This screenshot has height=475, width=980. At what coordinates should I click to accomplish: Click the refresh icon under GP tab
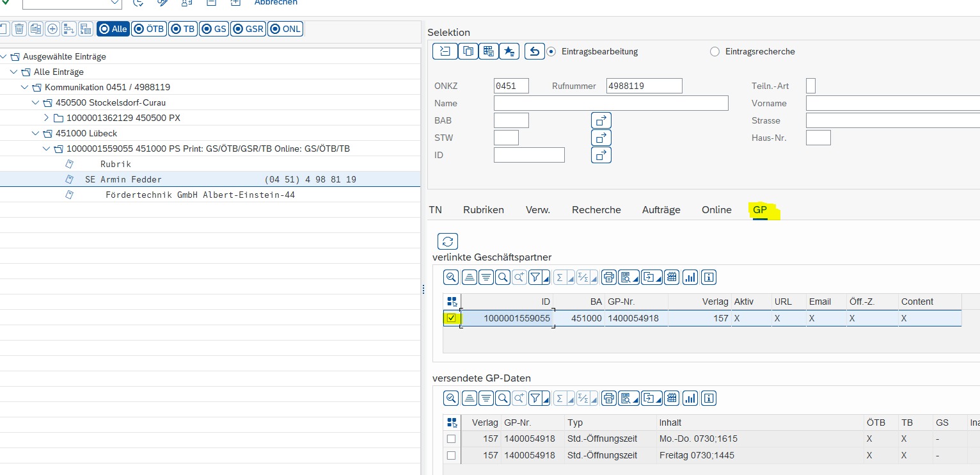[448, 241]
